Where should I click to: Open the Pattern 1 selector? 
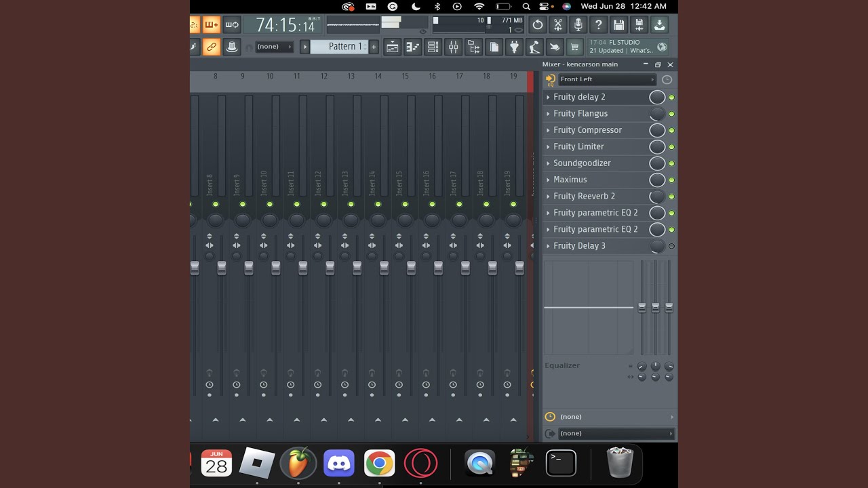point(339,47)
